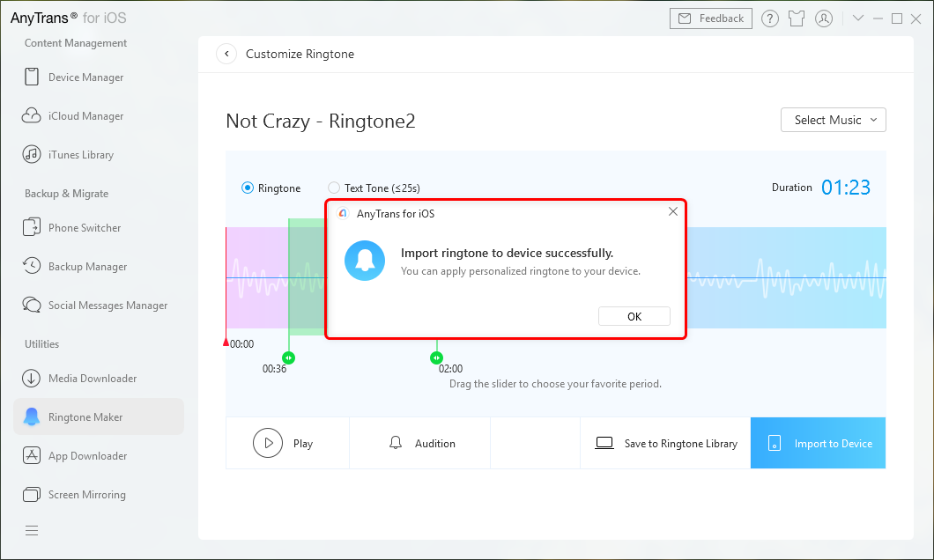The height and width of the screenshot is (560, 934).
Task: Click Save to Ringtone Library
Action: point(666,443)
